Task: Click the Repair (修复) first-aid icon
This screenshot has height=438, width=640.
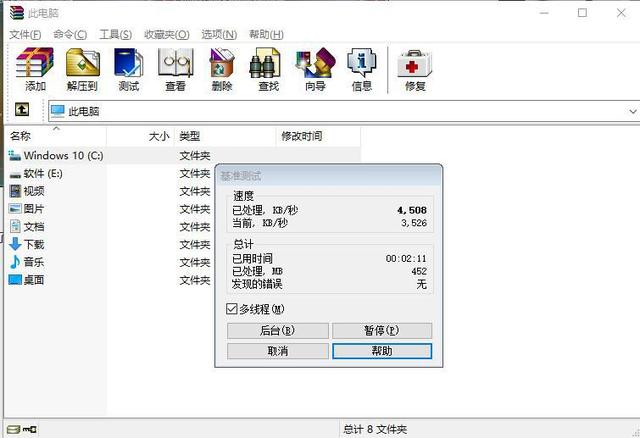Action: (x=415, y=64)
